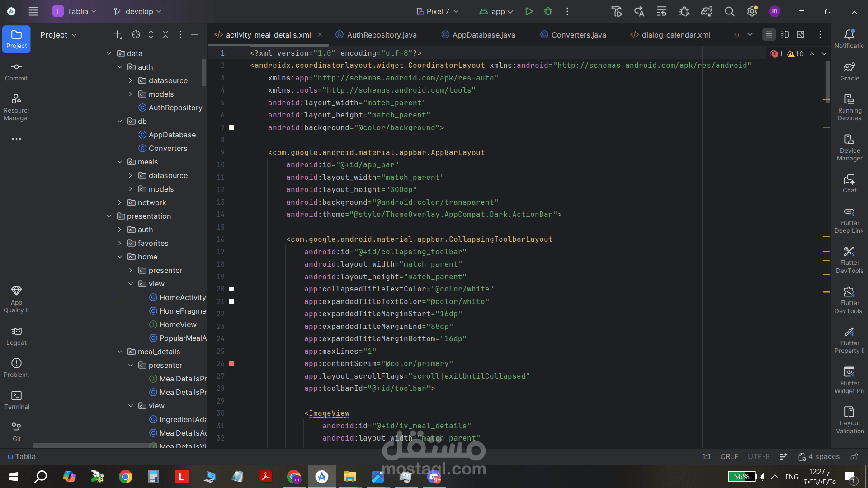Switch to AuthRepository.java tab
Image resolution: width=868 pixels, height=488 pixels.
pyautogui.click(x=381, y=35)
